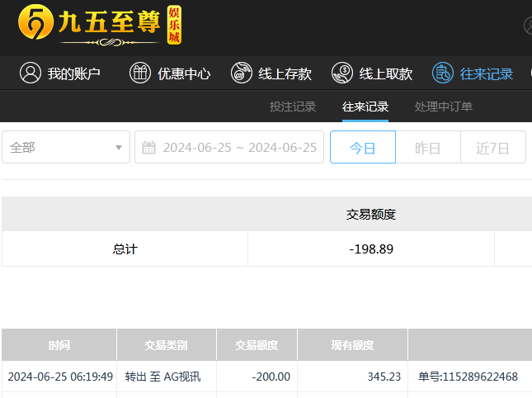
Task: Click the 九五至尊 logo
Action: coord(100,25)
